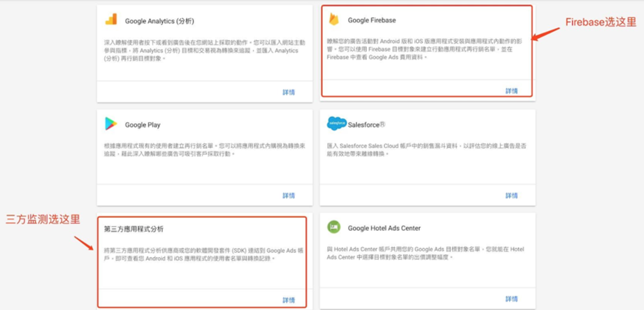The width and height of the screenshot is (644, 310).
Task: Select the Salesforce card title text
Action: click(366, 125)
